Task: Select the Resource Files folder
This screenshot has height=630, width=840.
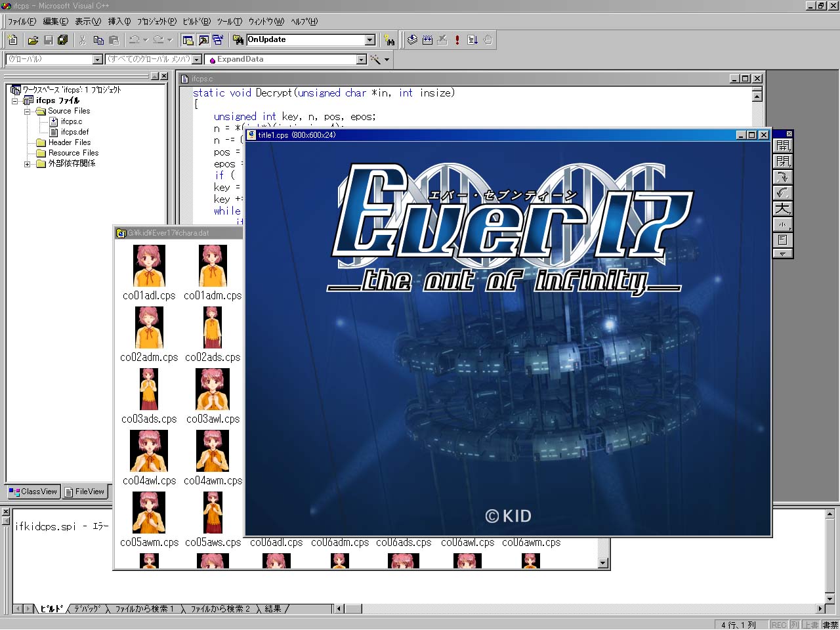Action: 73,153
